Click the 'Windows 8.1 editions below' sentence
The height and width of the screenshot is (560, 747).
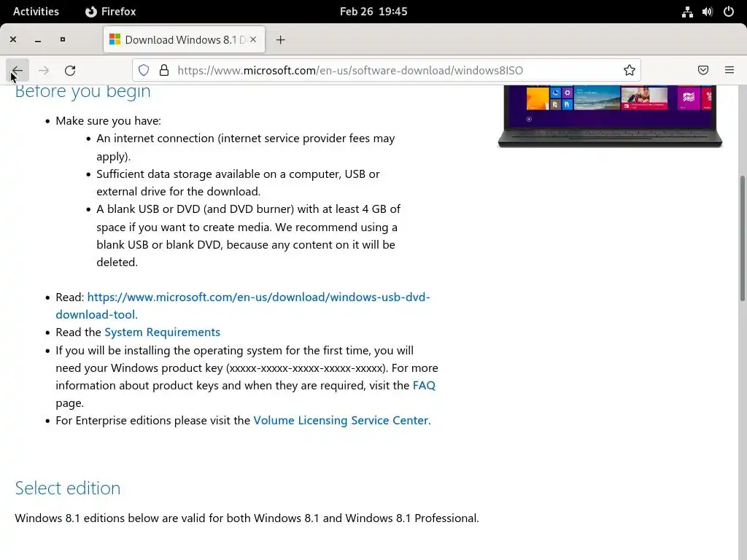coord(247,518)
